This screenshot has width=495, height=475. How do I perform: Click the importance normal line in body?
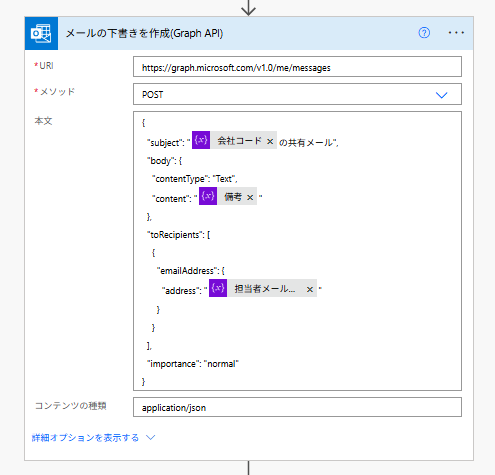(193, 364)
